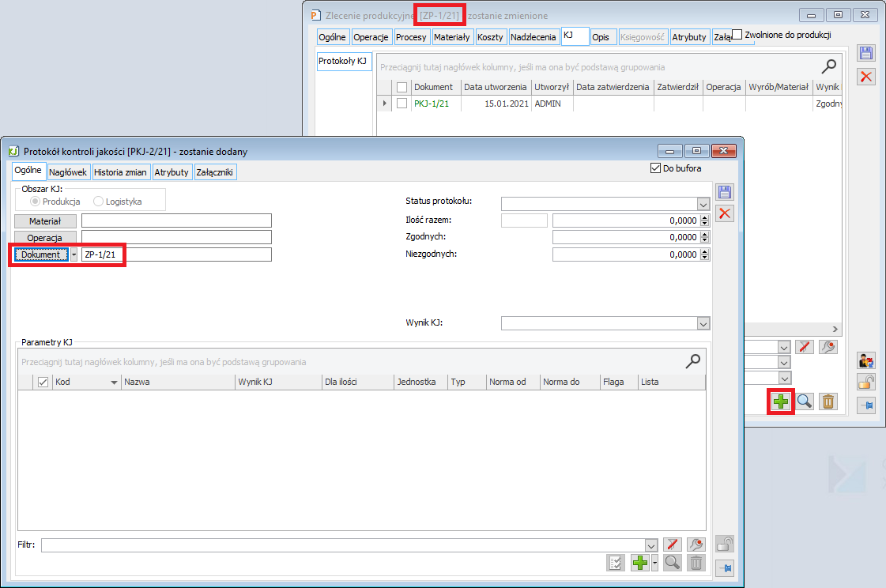The width and height of the screenshot is (886, 588).
Task: Click the padlock icon in protocol window
Action: click(725, 544)
